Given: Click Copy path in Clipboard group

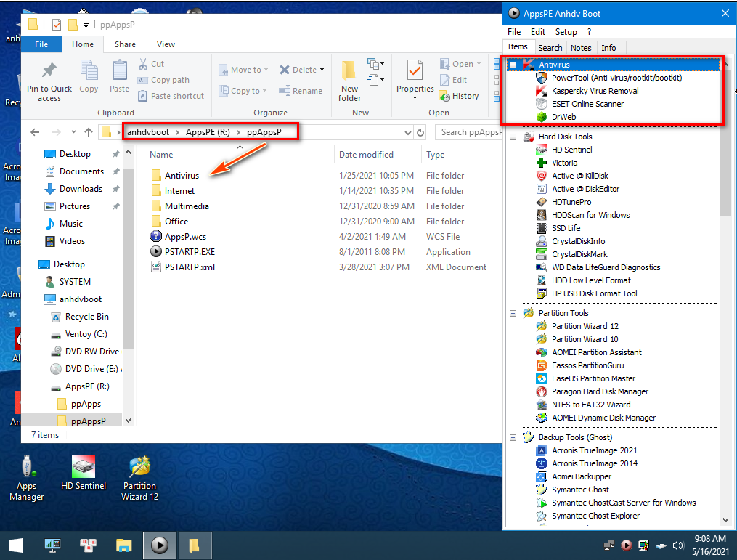Looking at the screenshot, I should (163, 80).
